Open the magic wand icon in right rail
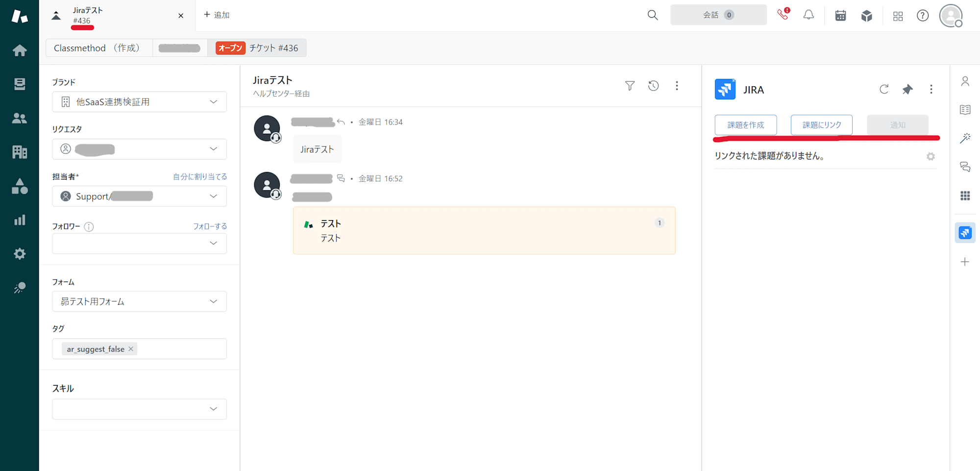 pyautogui.click(x=965, y=138)
